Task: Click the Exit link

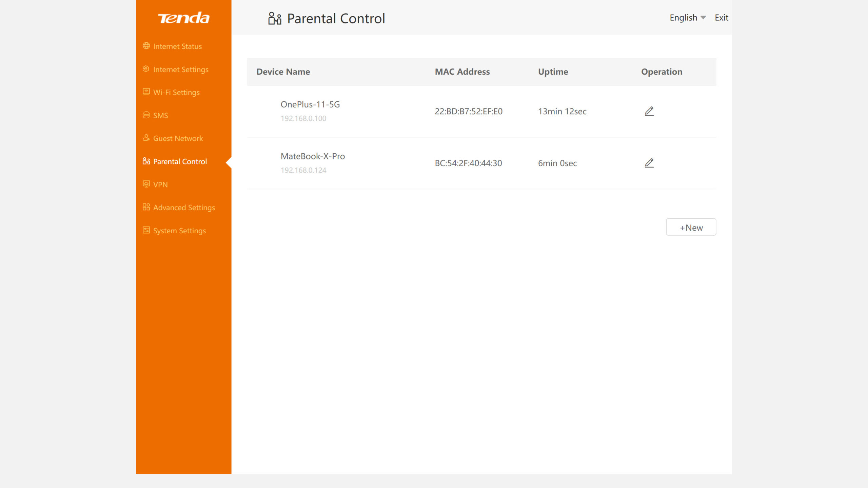Action: [721, 18]
